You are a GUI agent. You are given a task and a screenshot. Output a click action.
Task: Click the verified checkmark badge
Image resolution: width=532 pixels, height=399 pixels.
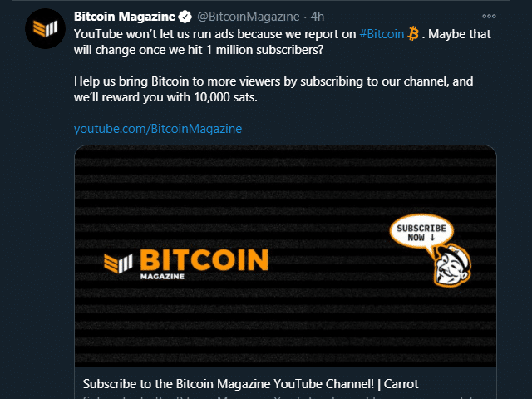pos(185,17)
